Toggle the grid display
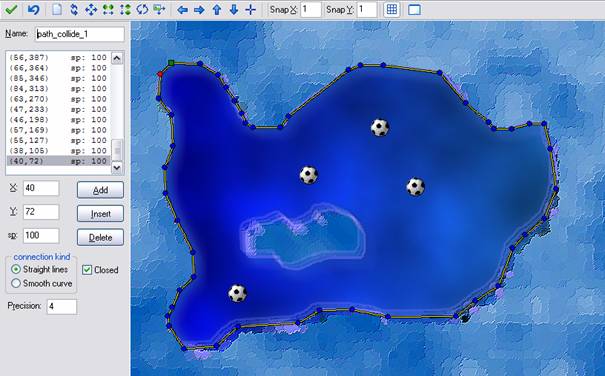 [391, 10]
